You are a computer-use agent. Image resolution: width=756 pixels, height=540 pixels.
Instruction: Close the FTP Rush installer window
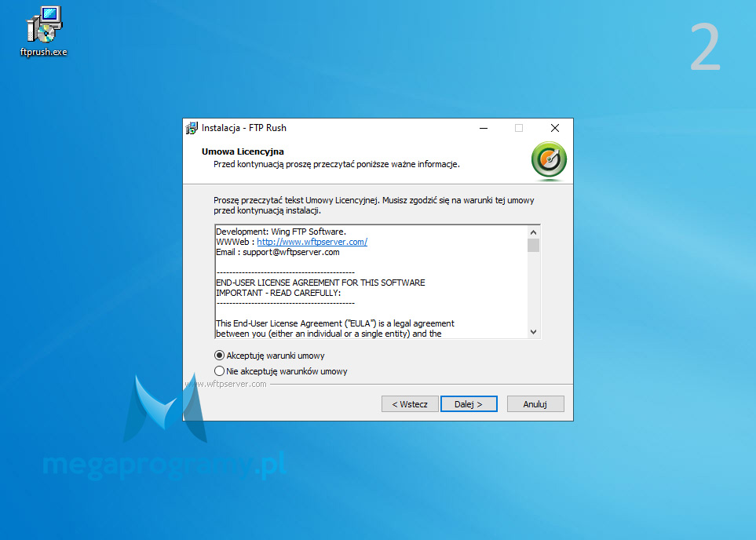(555, 128)
